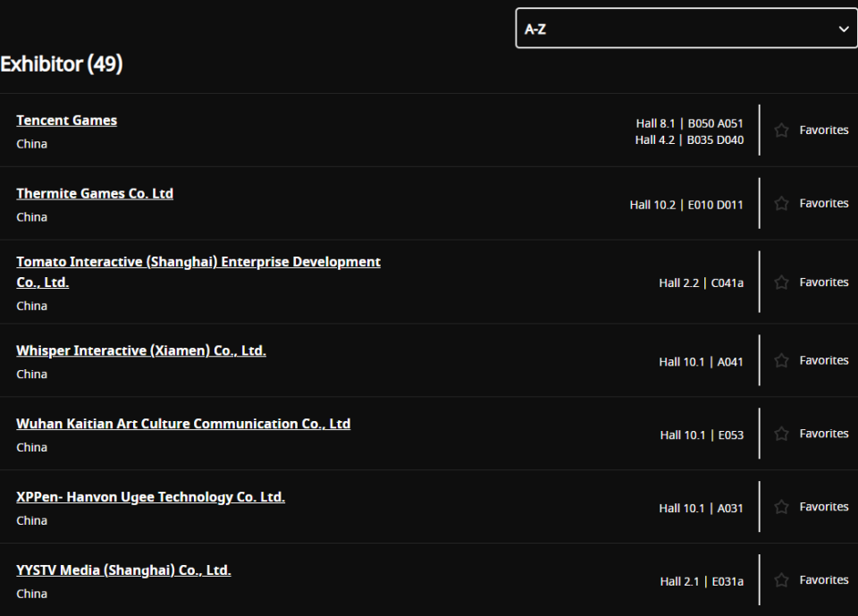The image size is (858, 616).
Task: Click China under Tencent Games
Action: tap(32, 144)
